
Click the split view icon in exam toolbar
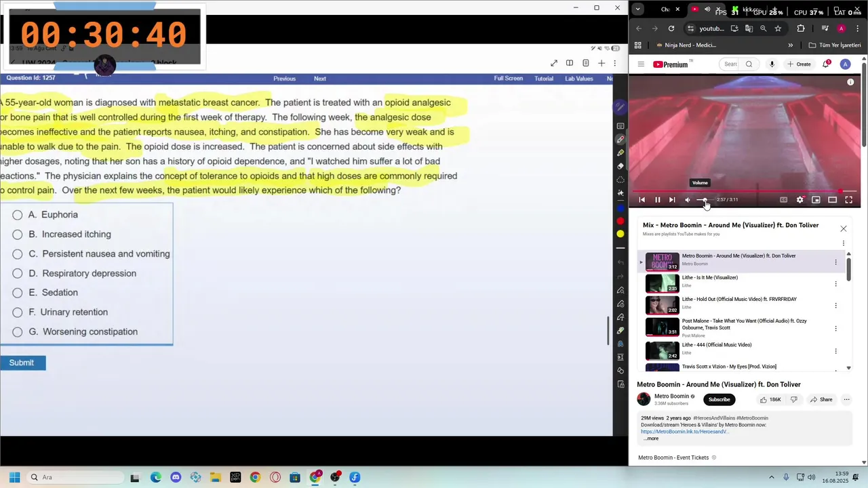[x=570, y=63]
